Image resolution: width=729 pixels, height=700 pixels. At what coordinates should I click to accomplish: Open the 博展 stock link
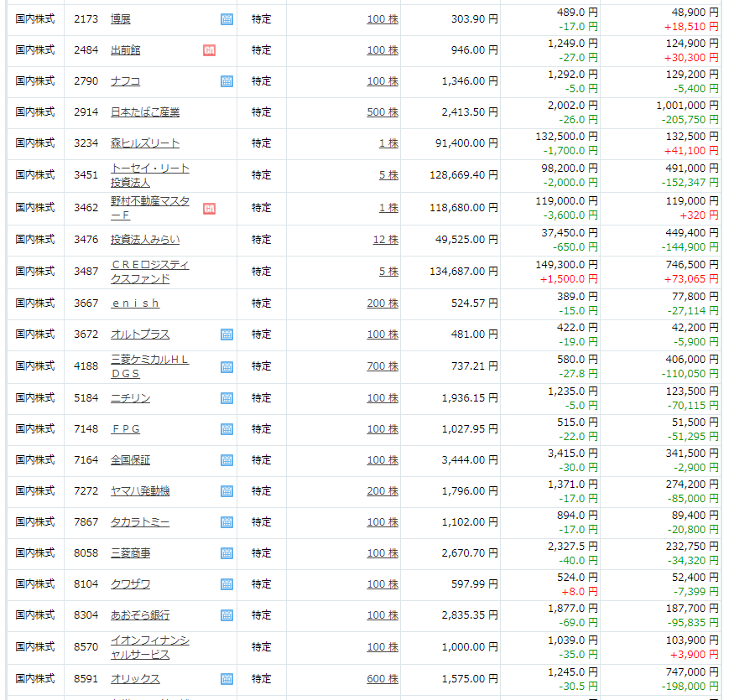click(121, 19)
